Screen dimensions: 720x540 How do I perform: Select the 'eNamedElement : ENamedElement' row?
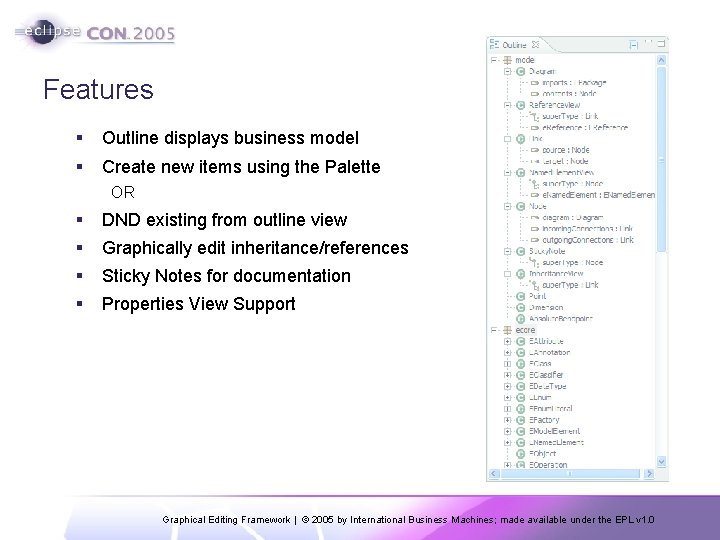tap(593, 195)
